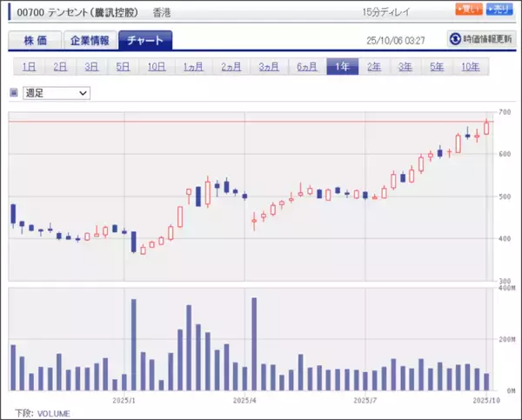522x420 pixels.
Task: Switch to the 株価 tab
Action: tap(34, 41)
